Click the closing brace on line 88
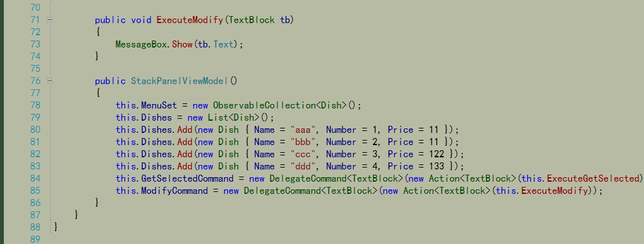The image size is (644, 244). tap(56, 227)
